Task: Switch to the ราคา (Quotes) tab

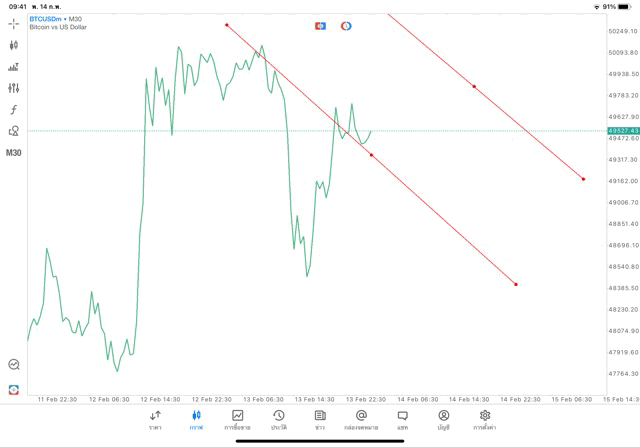Action: (155, 418)
